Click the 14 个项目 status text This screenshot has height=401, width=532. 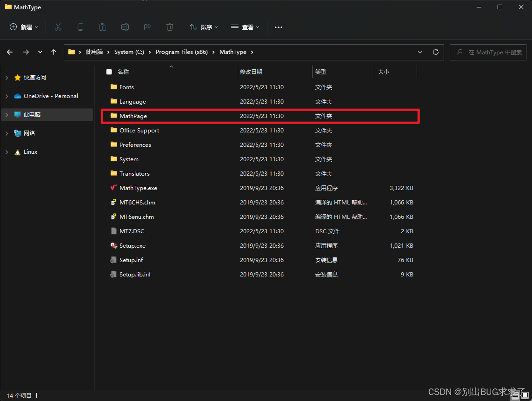click(19, 395)
